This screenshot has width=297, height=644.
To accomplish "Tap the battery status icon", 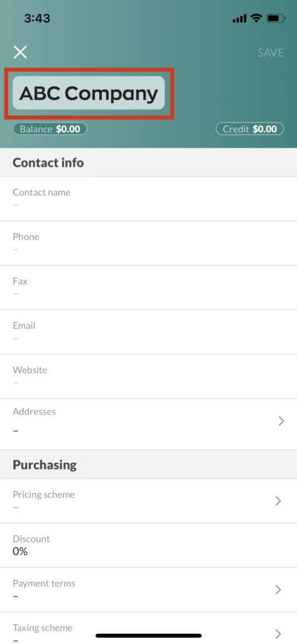I will point(276,18).
